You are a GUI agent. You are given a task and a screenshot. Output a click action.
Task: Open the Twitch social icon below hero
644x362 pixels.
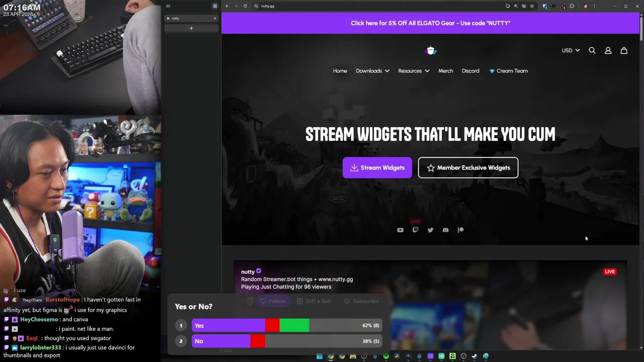tap(415, 230)
